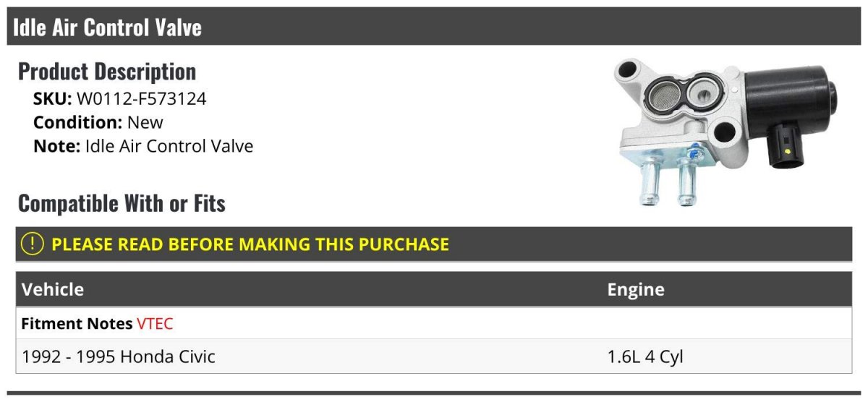Select the 1992 - 1995 Honda Civic row

[x=434, y=356]
